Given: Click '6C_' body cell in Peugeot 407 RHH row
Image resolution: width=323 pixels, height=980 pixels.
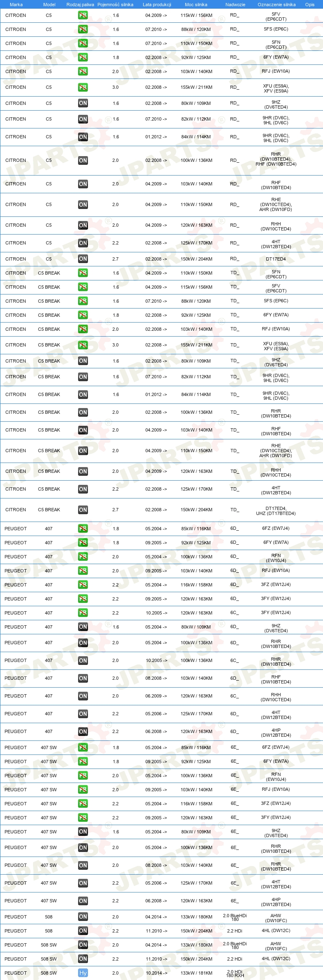Looking at the screenshot, I should [x=234, y=696].
